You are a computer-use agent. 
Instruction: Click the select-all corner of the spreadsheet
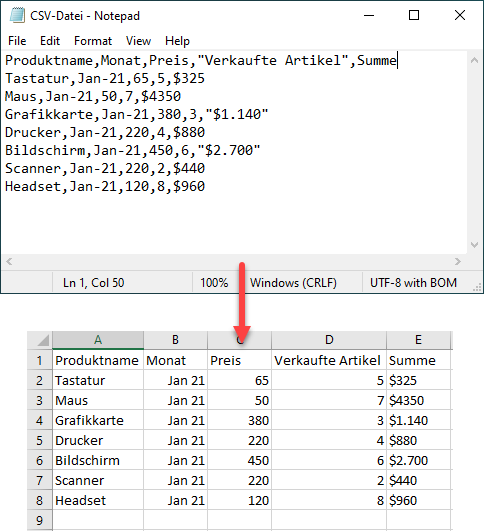click(x=40, y=340)
